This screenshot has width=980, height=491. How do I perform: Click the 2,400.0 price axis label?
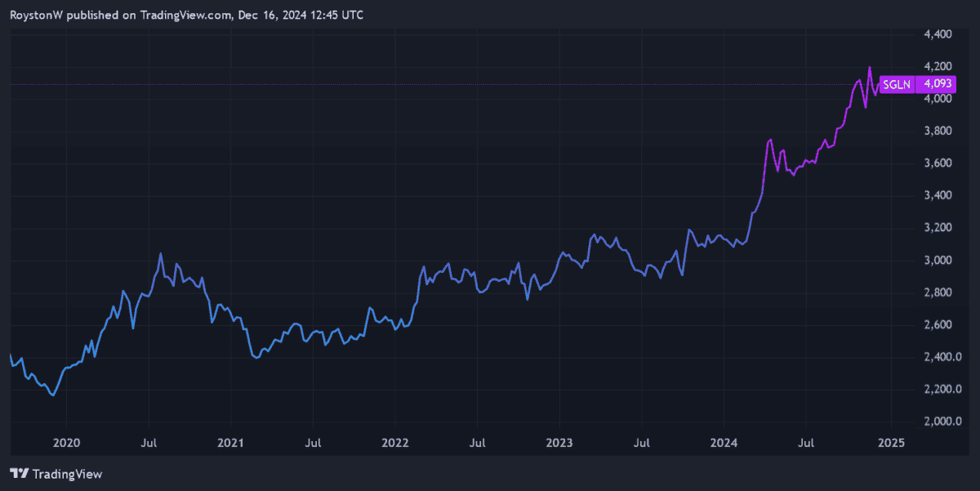(940, 358)
